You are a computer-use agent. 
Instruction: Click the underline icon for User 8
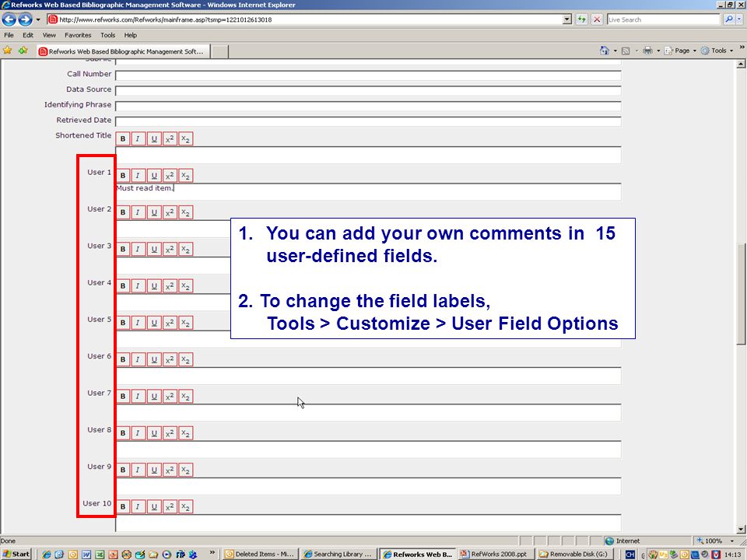pos(154,433)
